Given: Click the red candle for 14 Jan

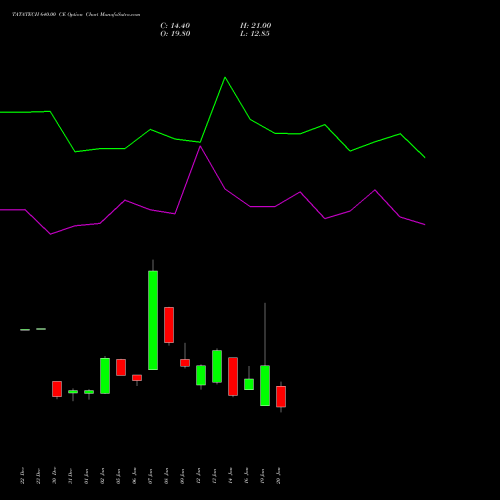Looking at the screenshot, I should (233, 377).
